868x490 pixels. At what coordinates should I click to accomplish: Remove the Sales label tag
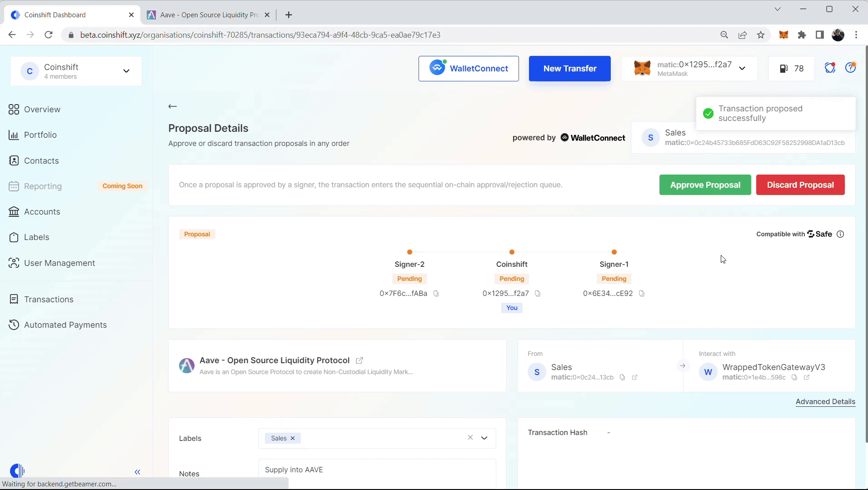click(x=293, y=438)
